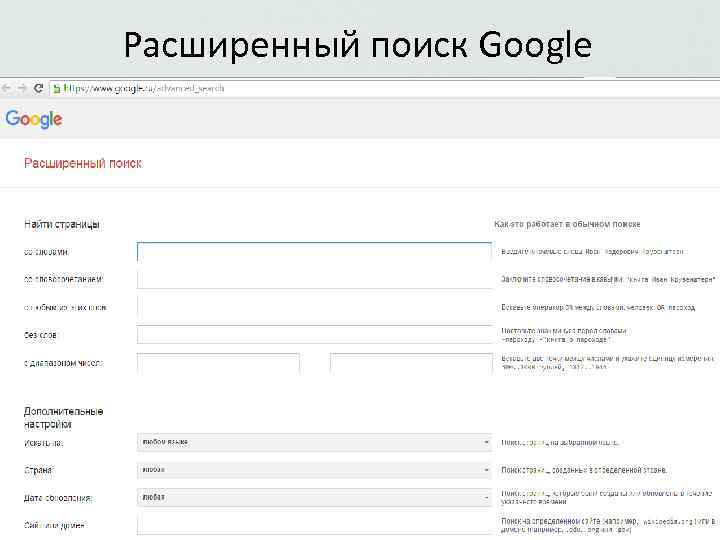Click the slide title "Расширенный поиск Google"

pos(358,45)
